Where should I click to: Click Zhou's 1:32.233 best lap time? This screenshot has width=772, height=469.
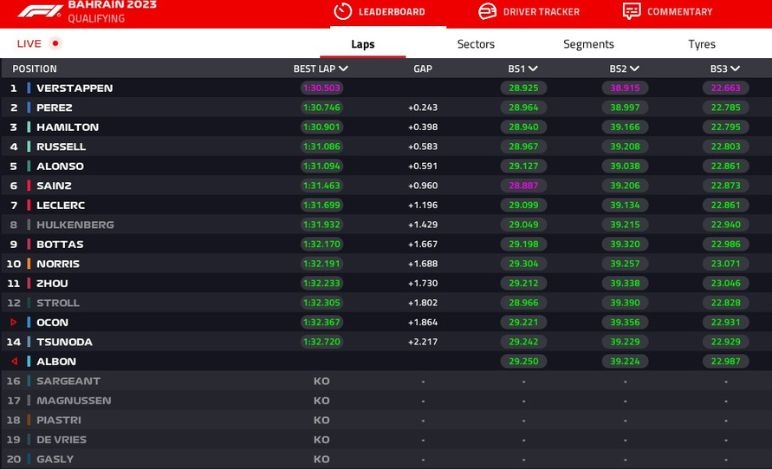tap(322, 283)
